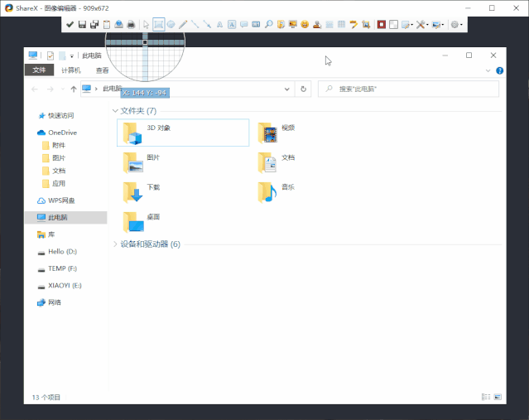Upload the image using the upload icon
The image size is (529, 420).
tap(118, 24)
